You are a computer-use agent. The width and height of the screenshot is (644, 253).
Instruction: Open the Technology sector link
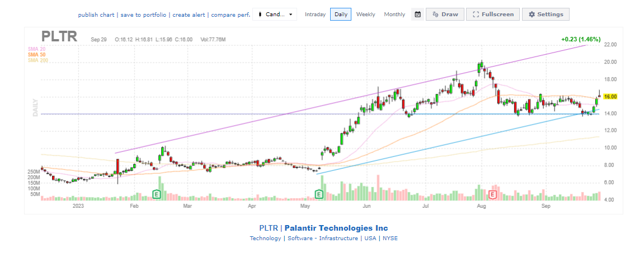(265, 238)
